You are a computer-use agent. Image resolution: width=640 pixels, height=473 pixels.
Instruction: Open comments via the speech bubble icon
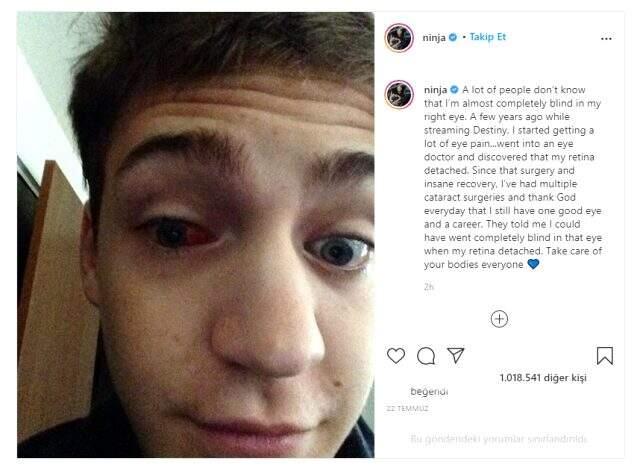(426, 356)
